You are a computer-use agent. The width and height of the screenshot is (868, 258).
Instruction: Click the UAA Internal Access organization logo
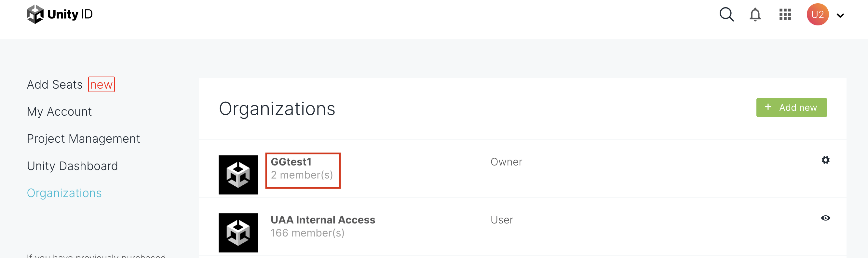click(238, 233)
